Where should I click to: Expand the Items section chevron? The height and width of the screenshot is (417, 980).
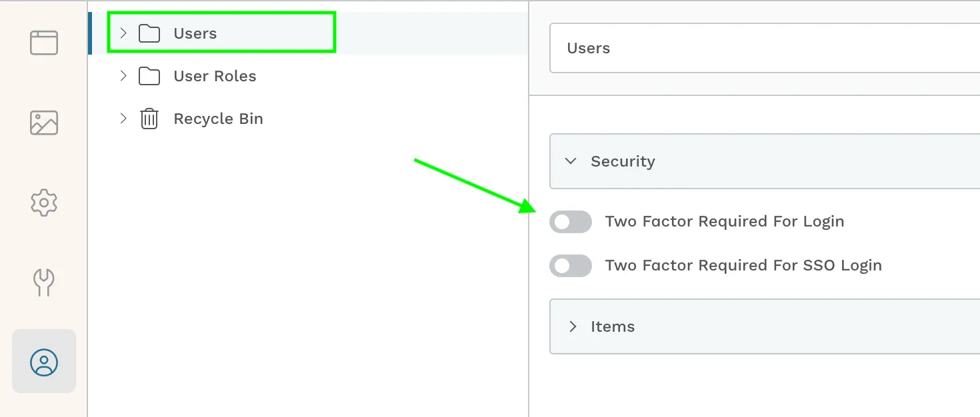[572, 326]
